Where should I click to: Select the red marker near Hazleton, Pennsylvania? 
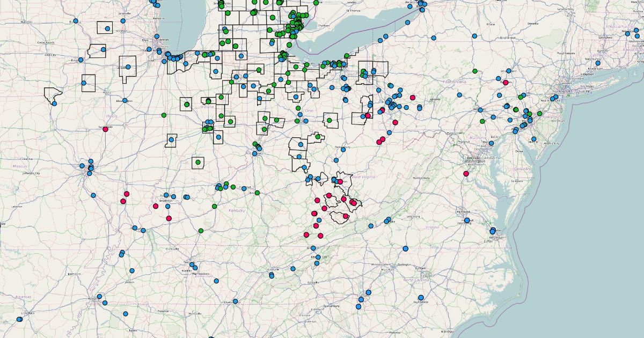pos(506,83)
